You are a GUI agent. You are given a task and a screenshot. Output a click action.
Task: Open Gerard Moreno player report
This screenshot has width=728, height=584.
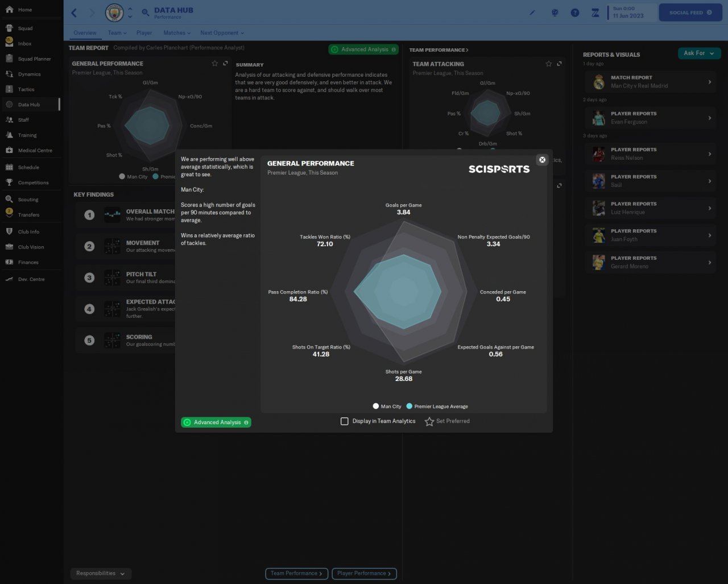click(x=650, y=262)
